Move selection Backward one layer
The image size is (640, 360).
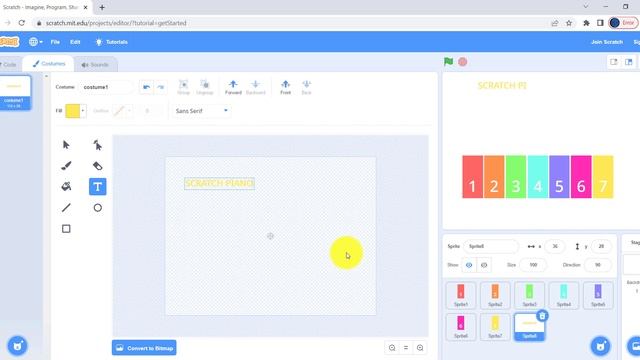[x=256, y=87]
